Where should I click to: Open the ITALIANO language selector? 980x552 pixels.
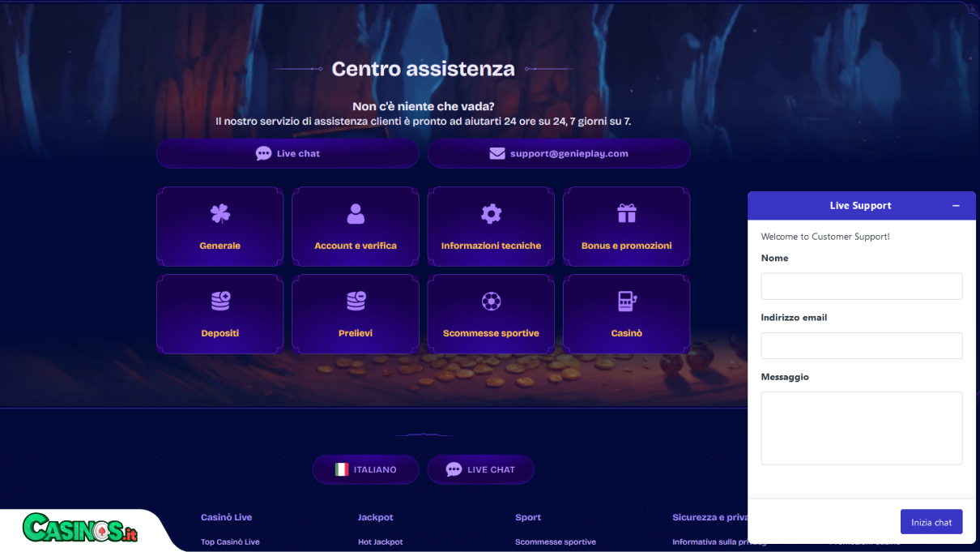pos(366,469)
